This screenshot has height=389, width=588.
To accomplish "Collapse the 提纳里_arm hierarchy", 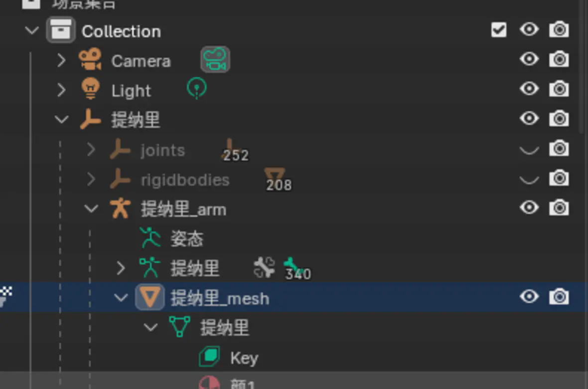I will [91, 208].
